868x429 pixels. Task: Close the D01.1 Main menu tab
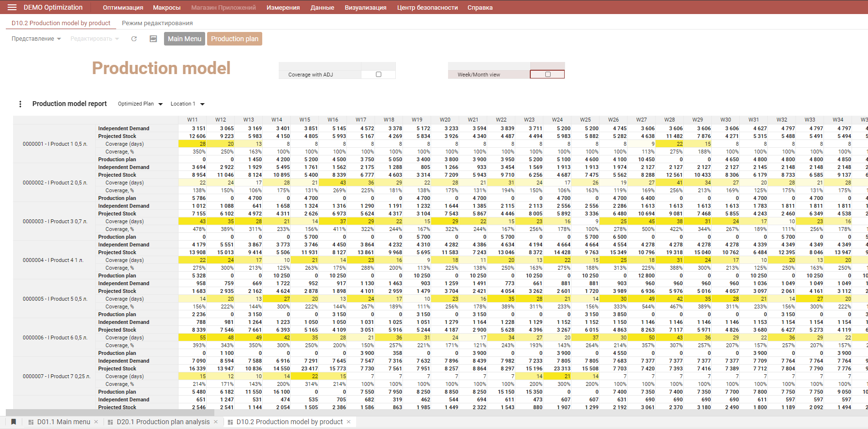[x=96, y=422]
